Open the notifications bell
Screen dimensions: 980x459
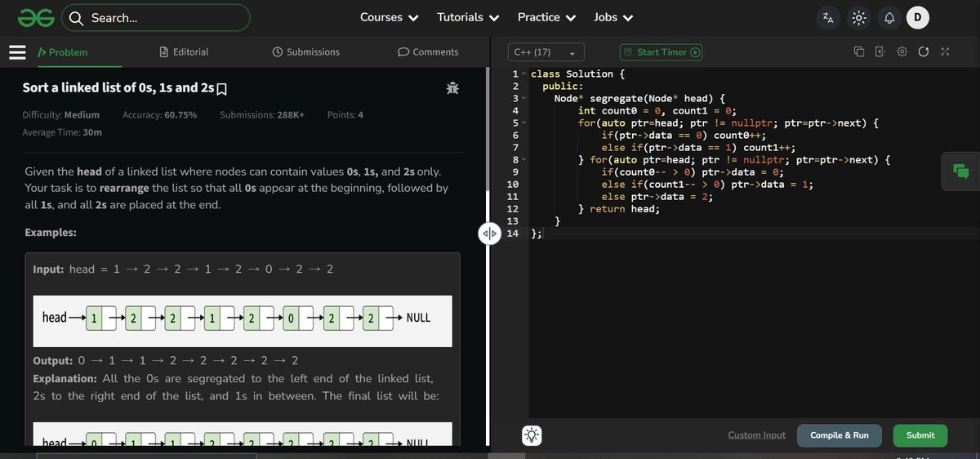click(889, 17)
